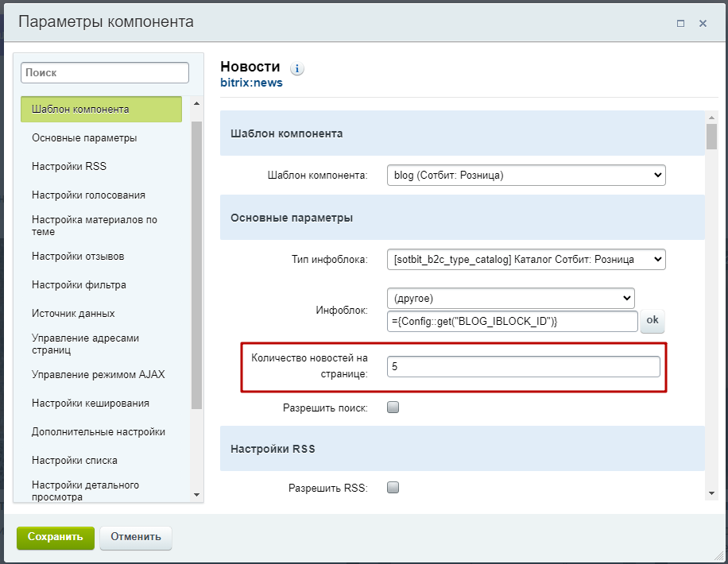Enable the Разрешить RSS checkbox

pyautogui.click(x=393, y=488)
